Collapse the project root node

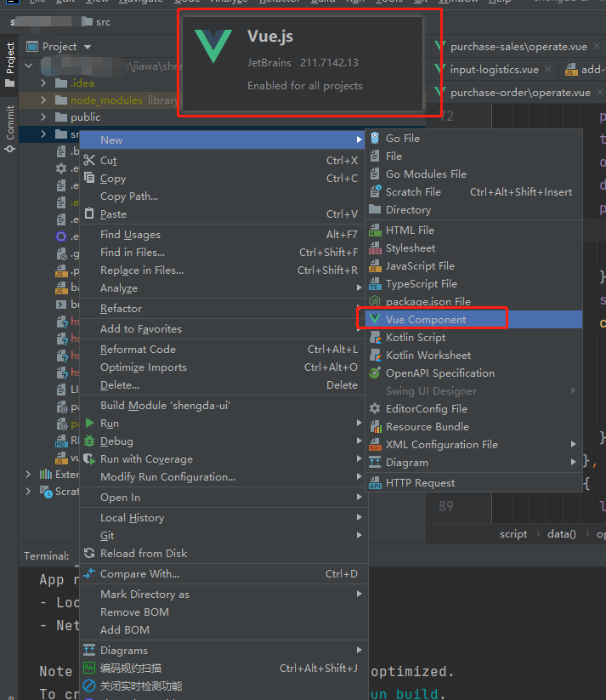(x=29, y=66)
